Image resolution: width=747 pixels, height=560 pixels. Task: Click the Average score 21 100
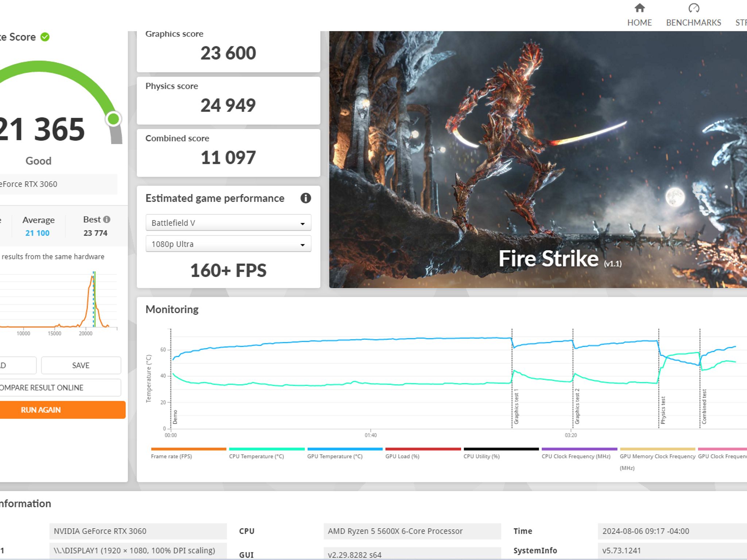[x=37, y=233]
